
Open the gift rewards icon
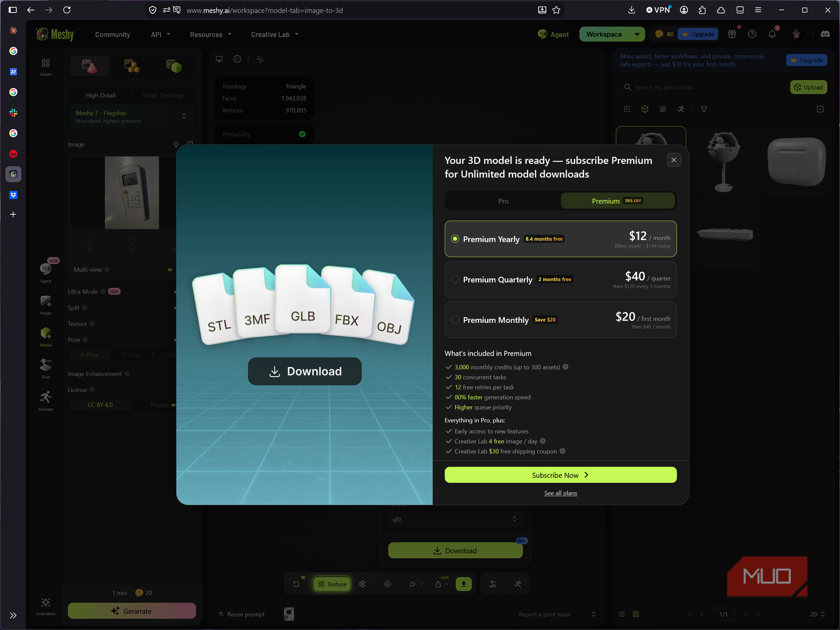732,34
